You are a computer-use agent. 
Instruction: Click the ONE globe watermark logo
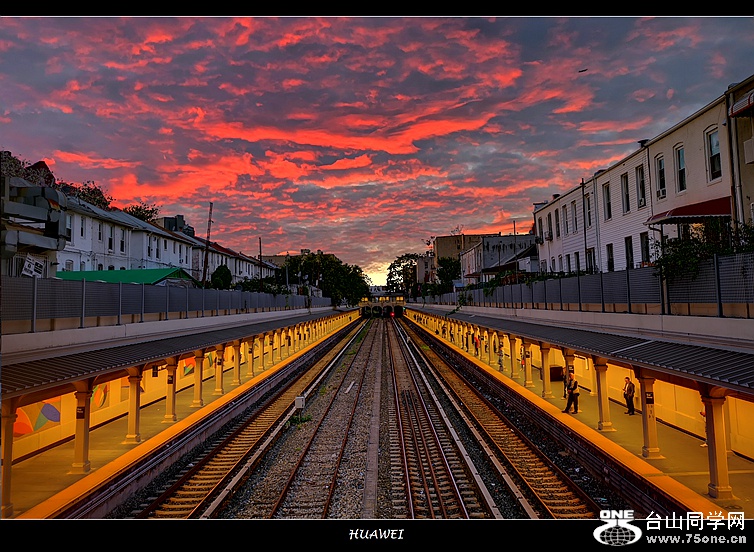(x=617, y=528)
